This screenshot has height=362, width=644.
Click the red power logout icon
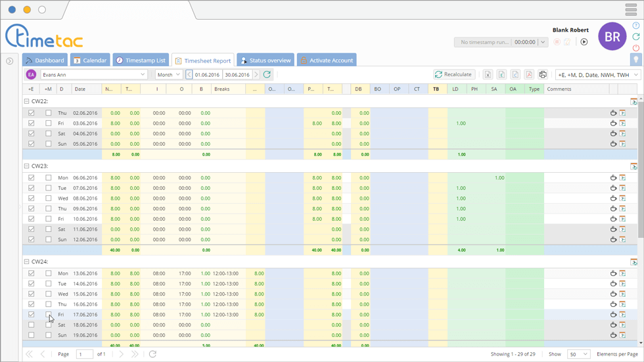coord(635,48)
